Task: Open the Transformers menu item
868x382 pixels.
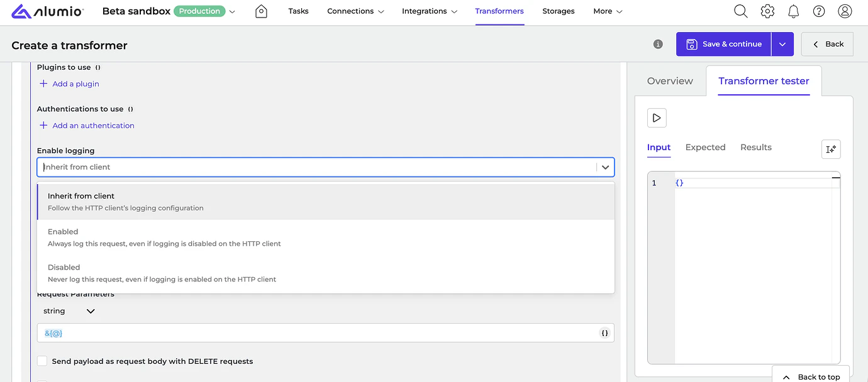Action: point(499,11)
